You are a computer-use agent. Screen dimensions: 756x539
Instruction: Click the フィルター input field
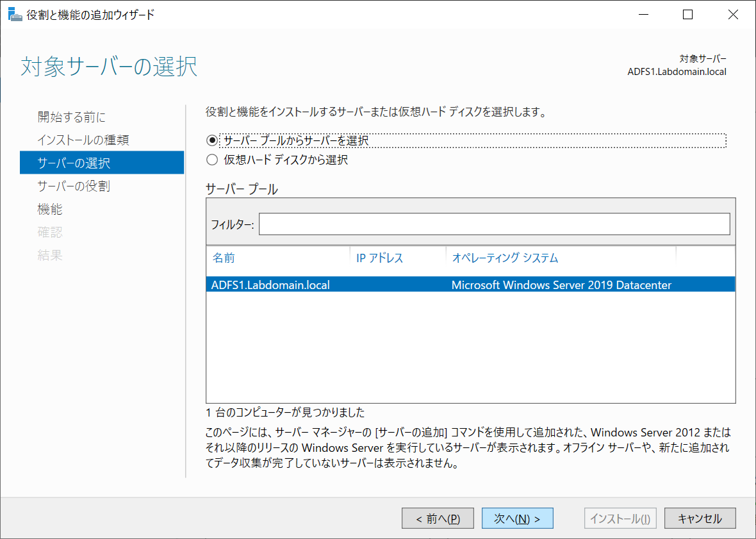tap(494, 224)
